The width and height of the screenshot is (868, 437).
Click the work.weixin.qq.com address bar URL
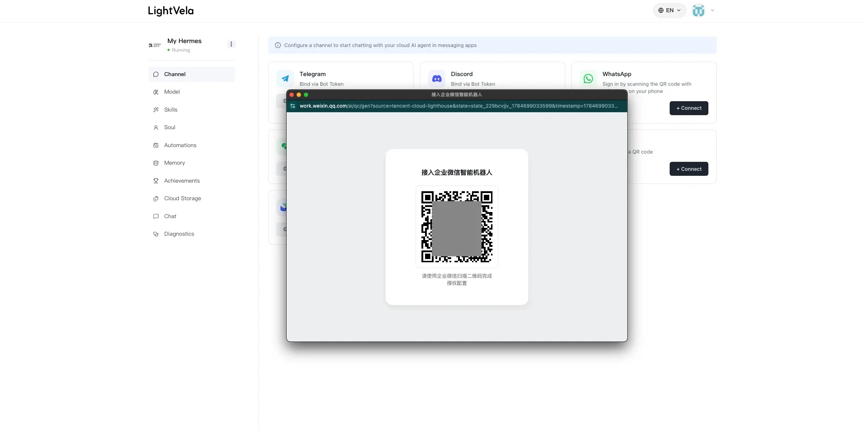[x=459, y=106]
